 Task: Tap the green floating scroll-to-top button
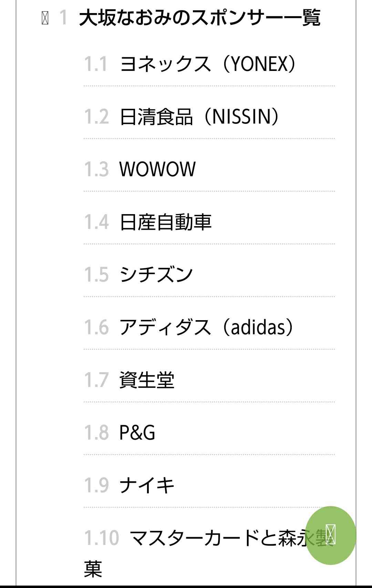click(331, 535)
